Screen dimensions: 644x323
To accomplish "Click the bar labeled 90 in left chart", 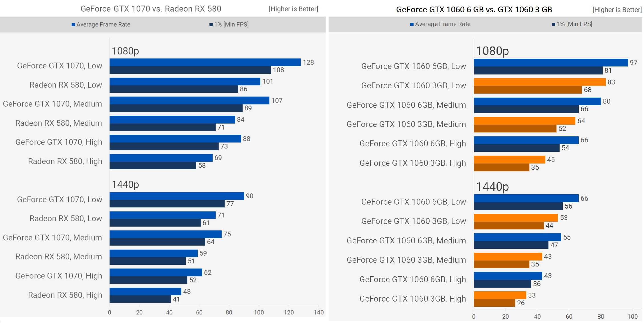I will 177,196.
